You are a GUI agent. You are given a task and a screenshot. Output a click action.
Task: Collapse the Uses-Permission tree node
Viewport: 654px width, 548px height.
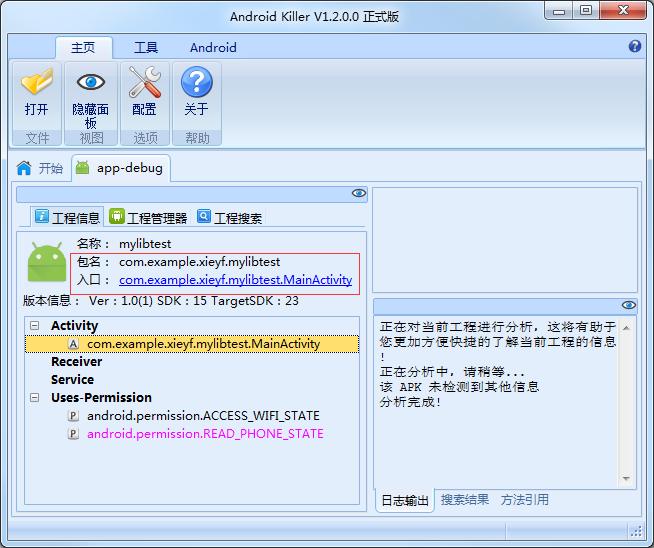point(35,397)
